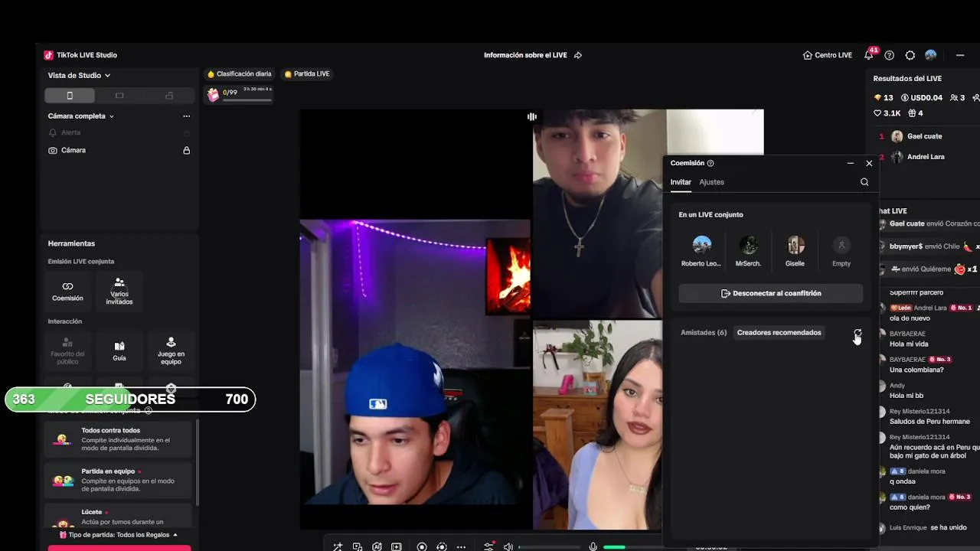Click the TikTok LIVE Studio logo
Viewport: 980px width, 551px height.
tap(48, 55)
